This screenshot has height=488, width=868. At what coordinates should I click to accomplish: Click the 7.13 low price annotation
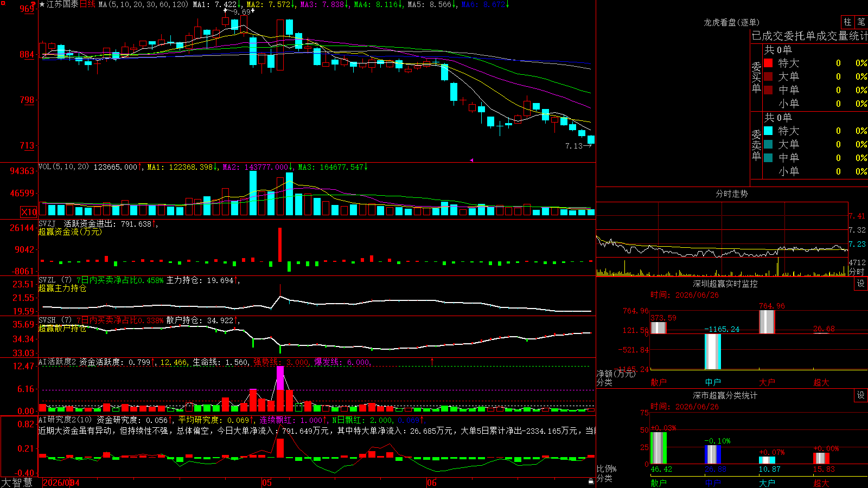pyautogui.click(x=573, y=146)
